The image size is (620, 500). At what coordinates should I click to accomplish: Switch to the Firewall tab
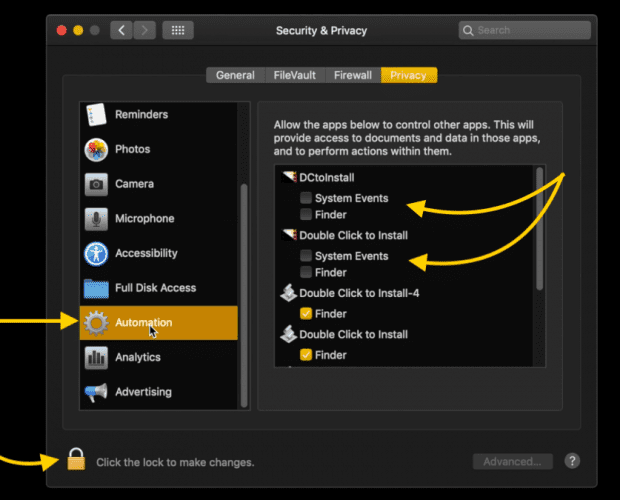pos(353,75)
